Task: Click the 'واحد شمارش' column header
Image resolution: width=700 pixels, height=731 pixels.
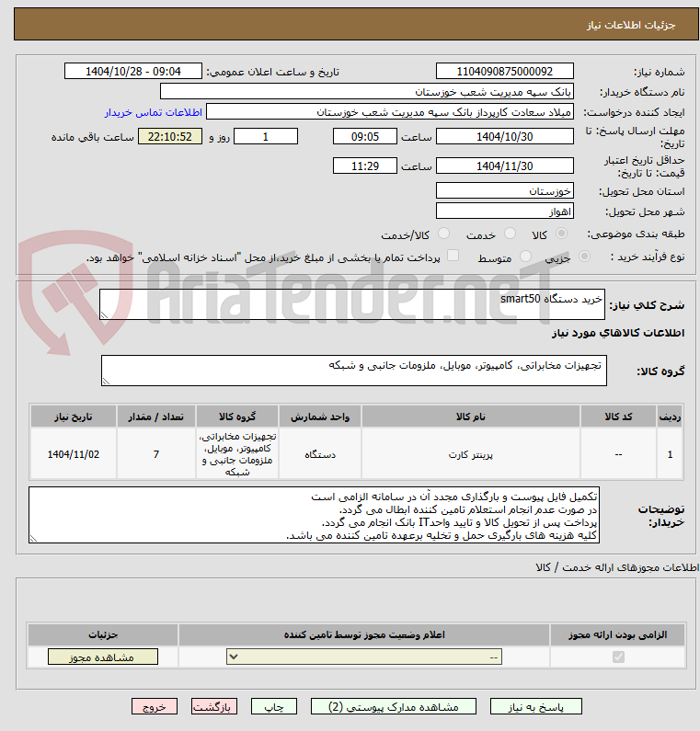Action: point(320,417)
